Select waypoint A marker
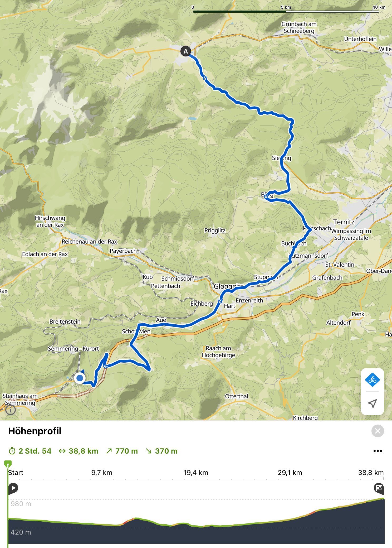This screenshot has height=548, width=392. [186, 51]
